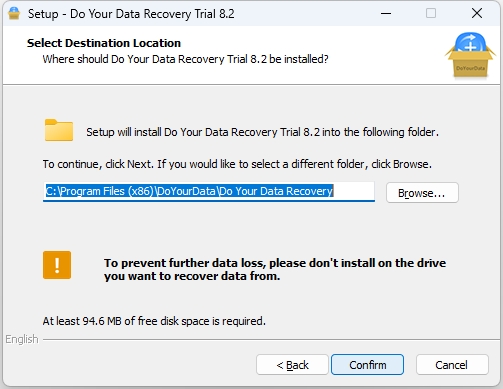Viewport: 503px width, 389px height.
Task: Click the Setup installer icon in title bar
Action: 14,13
